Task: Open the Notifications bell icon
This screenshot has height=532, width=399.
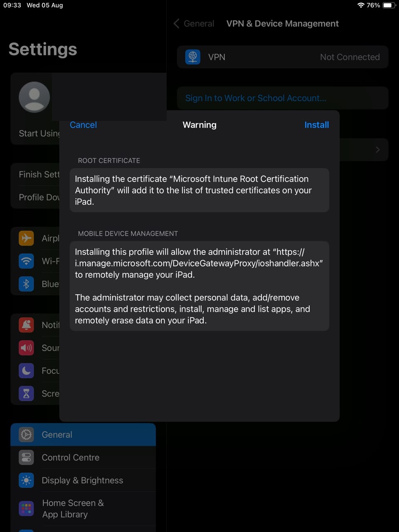Action: point(26,325)
